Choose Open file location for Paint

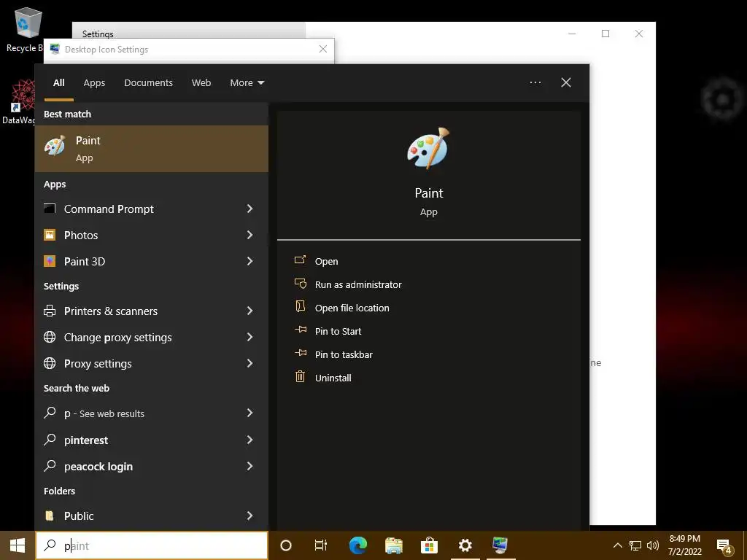[352, 308]
